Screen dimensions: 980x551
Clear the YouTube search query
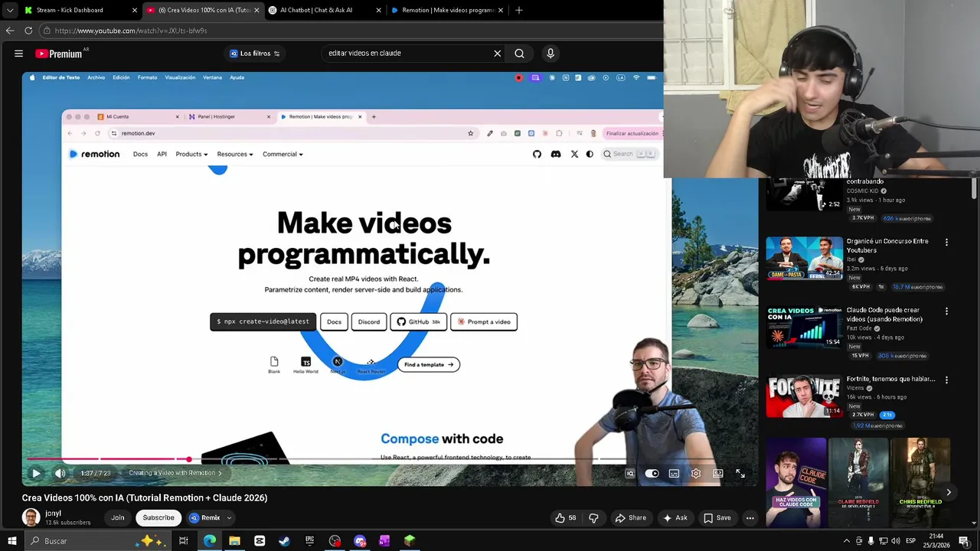point(497,54)
